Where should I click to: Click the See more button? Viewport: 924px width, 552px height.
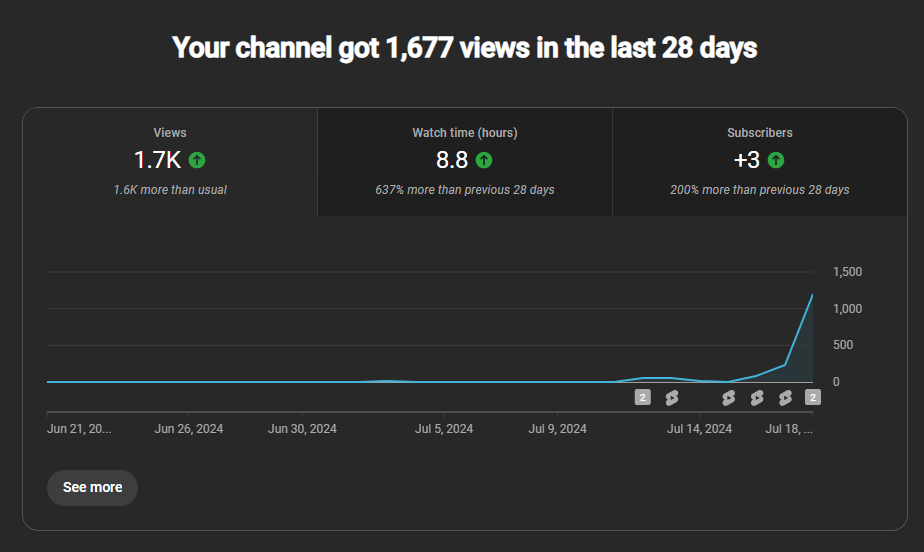93,488
